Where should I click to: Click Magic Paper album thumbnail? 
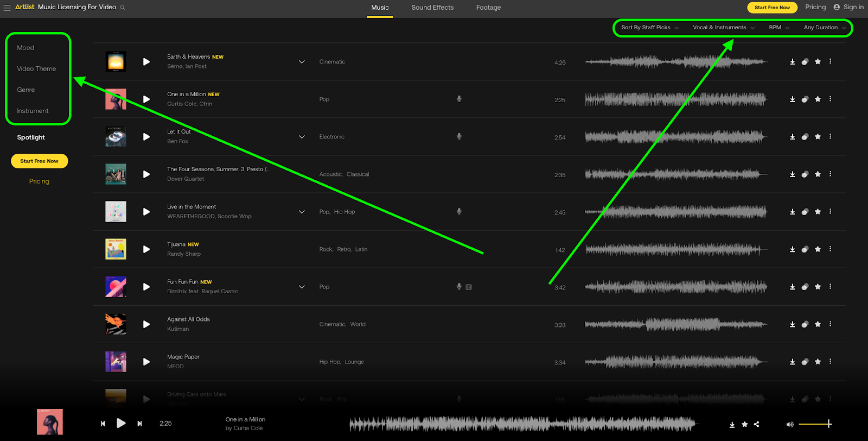tap(116, 362)
